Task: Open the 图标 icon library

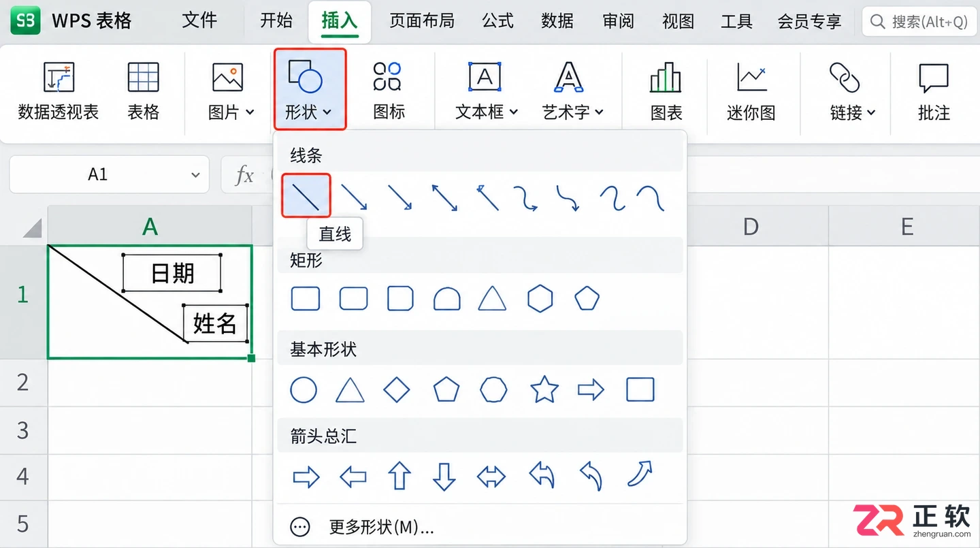Action: coord(389,91)
